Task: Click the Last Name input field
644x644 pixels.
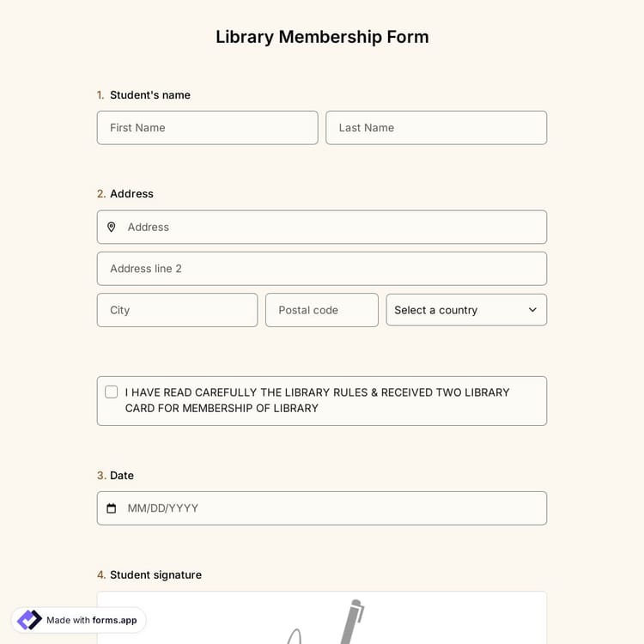Action: click(436, 128)
